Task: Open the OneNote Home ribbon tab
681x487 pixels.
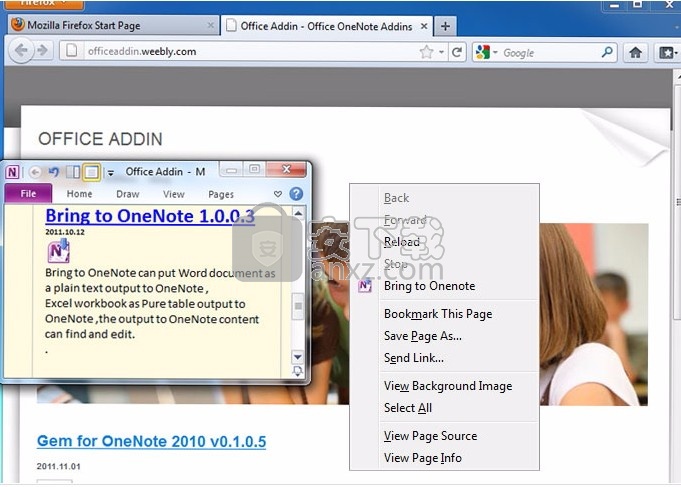Action: [79, 194]
